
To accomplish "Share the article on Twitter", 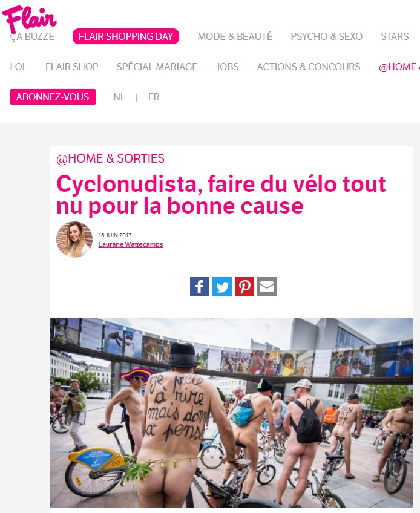I will pos(222,287).
